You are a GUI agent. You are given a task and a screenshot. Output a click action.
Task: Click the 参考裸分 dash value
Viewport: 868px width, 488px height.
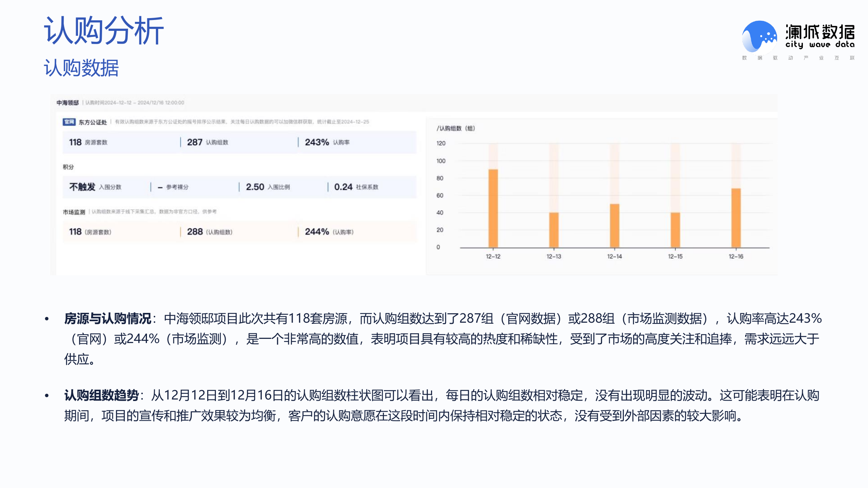click(x=173, y=187)
